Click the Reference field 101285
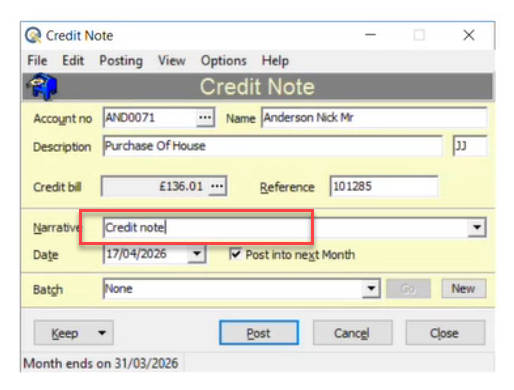The height and width of the screenshot is (390, 514). point(384,186)
